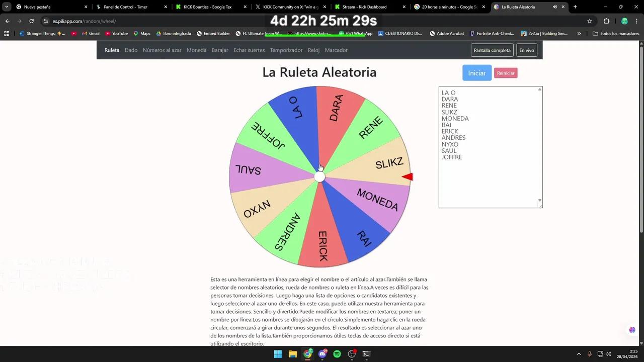Open Spotify from the taskbar

(x=337, y=354)
